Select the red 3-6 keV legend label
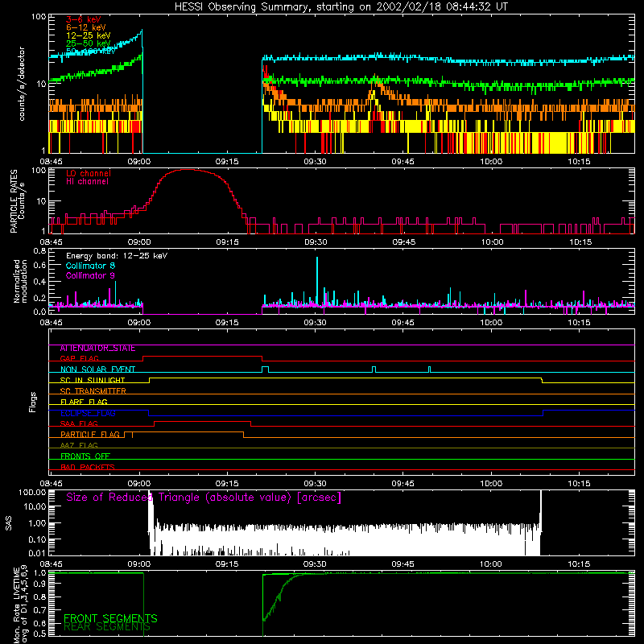The height and width of the screenshot is (644, 644). tap(83, 19)
